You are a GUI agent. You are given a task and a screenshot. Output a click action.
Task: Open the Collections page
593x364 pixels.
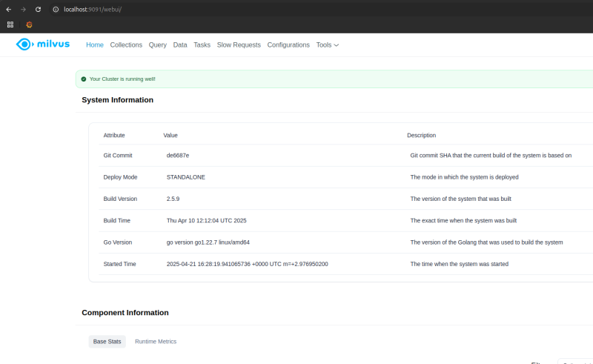(126, 45)
